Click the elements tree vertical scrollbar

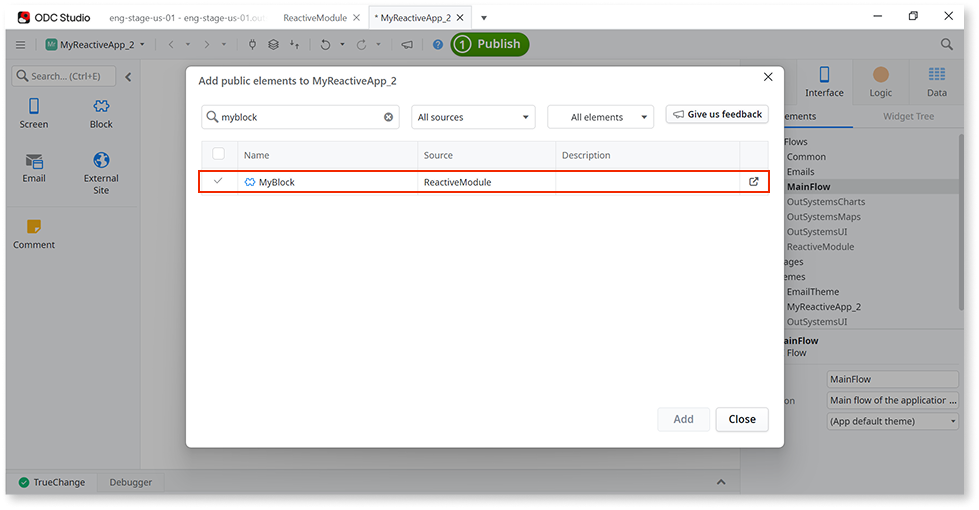point(961,222)
